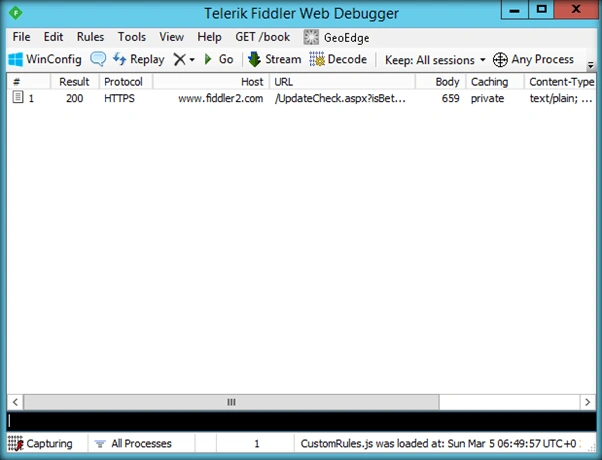This screenshot has height=460, width=602.
Task: Expand the toolbar overflow arrow
Action: (590, 66)
